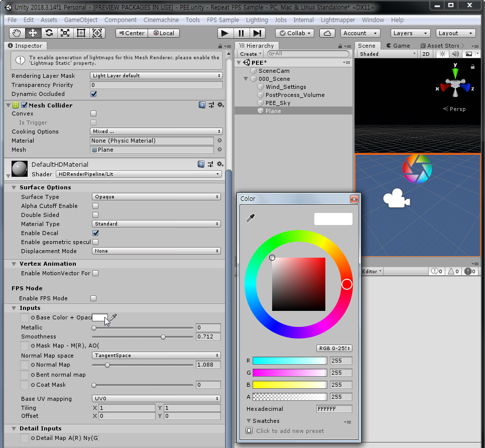Lock the Hierarchy panel
485x448 pixels.
coord(340,46)
